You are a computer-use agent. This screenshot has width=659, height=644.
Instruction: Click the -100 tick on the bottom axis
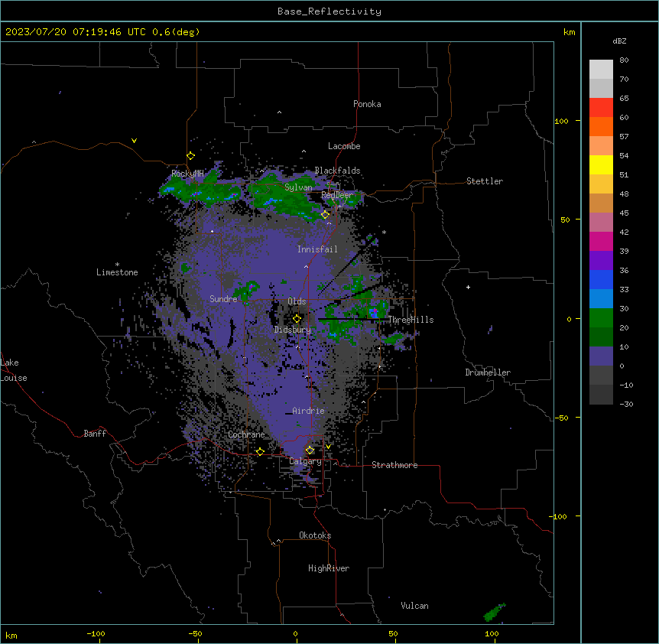(96, 634)
